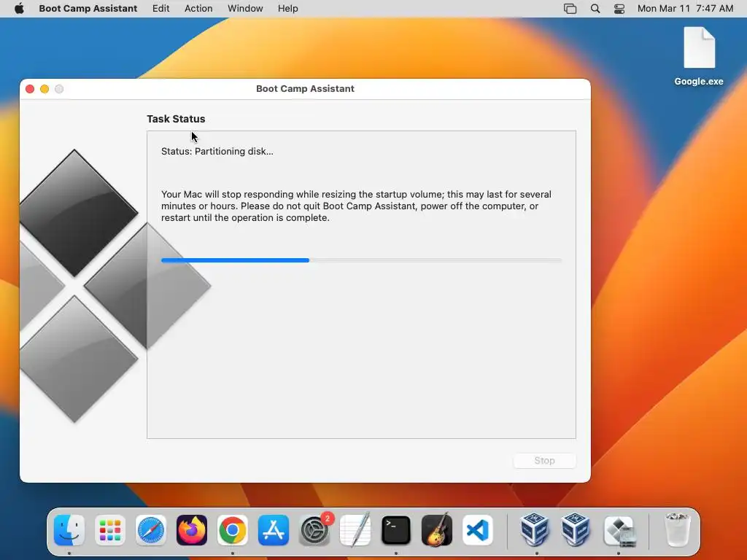This screenshot has height=560, width=747.
Task: Open Launchpad in the Dock
Action: click(110, 530)
